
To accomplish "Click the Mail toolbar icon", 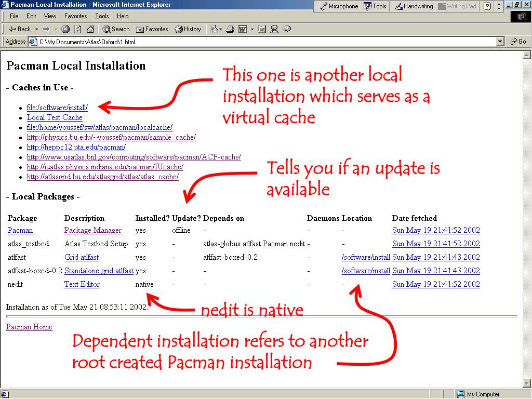I will [216, 29].
